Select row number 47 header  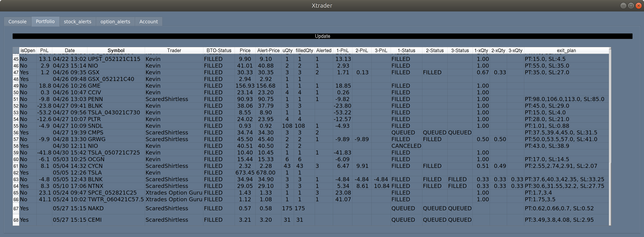tap(16, 73)
